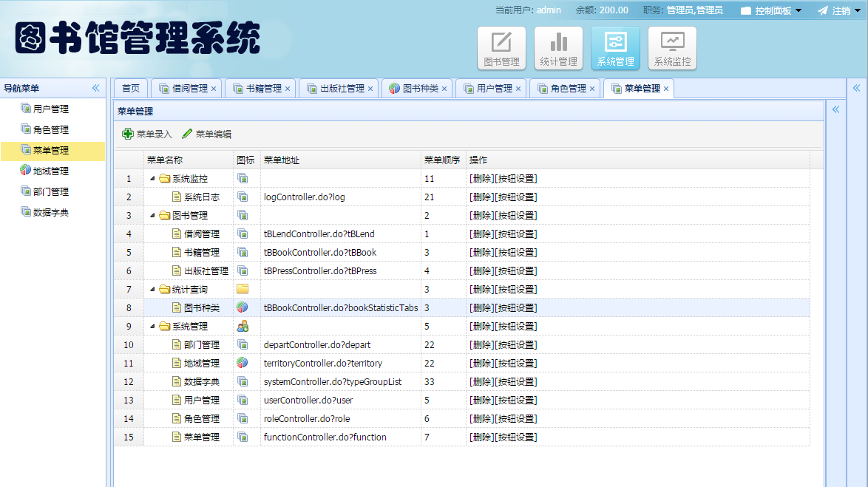Switch to the 首页 tab
This screenshot has width=868, height=487.
(x=130, y=88)
